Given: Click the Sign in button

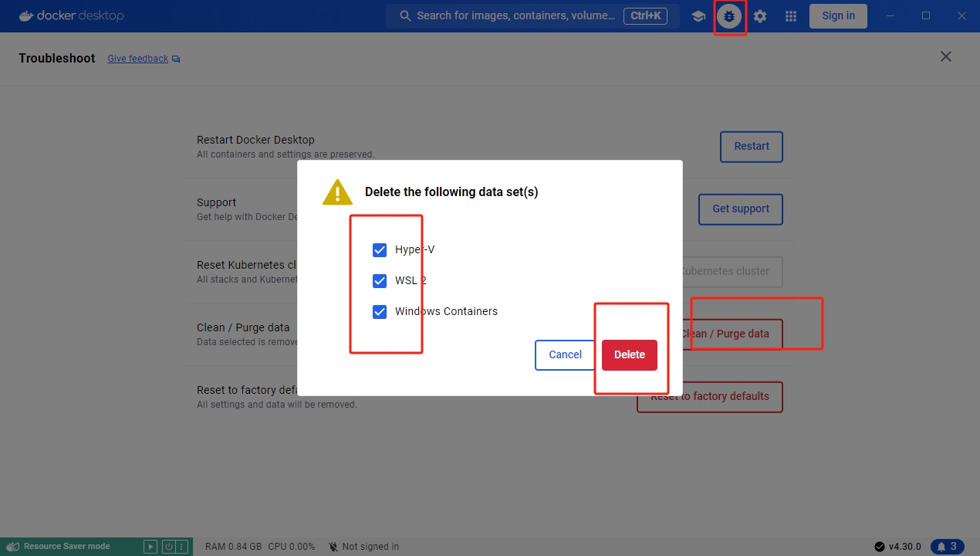Looking at the screenshot, I should 838,16.
